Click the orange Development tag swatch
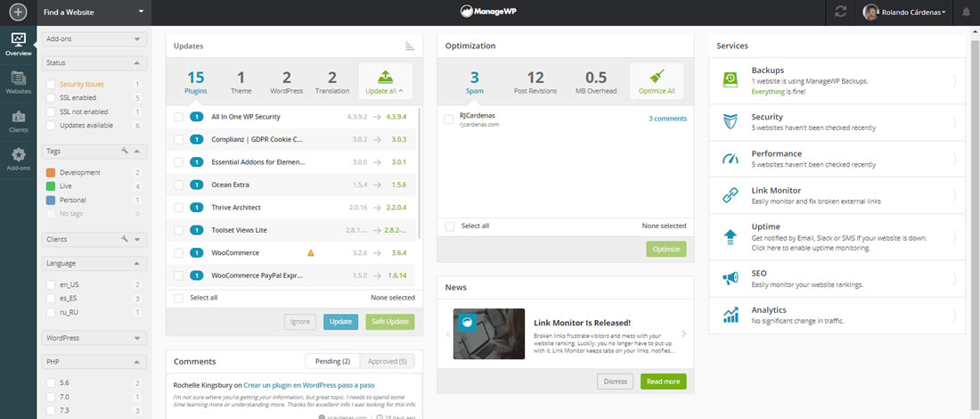The image size is (980, 419). pyautogui.click(x=51, y=173)
